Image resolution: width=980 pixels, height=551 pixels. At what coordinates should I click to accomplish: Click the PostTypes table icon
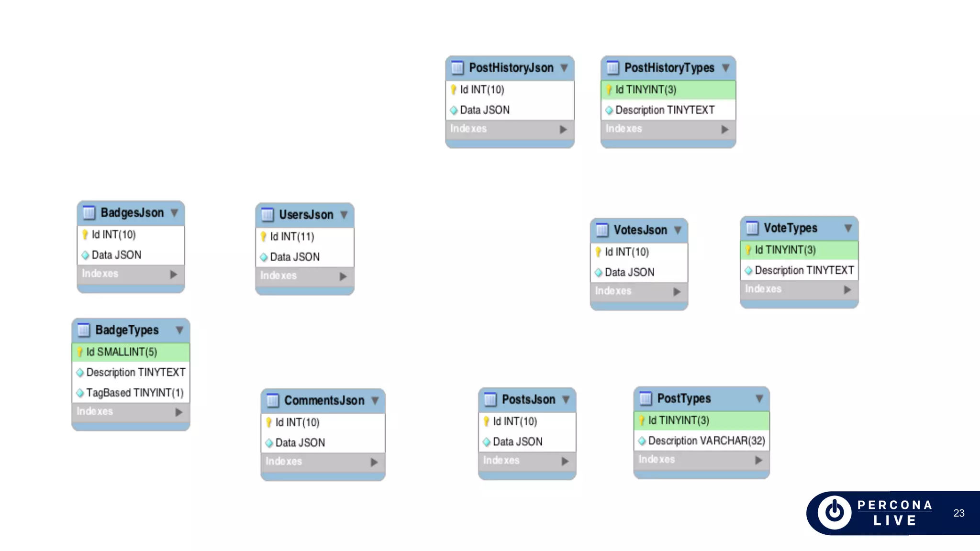646,398
